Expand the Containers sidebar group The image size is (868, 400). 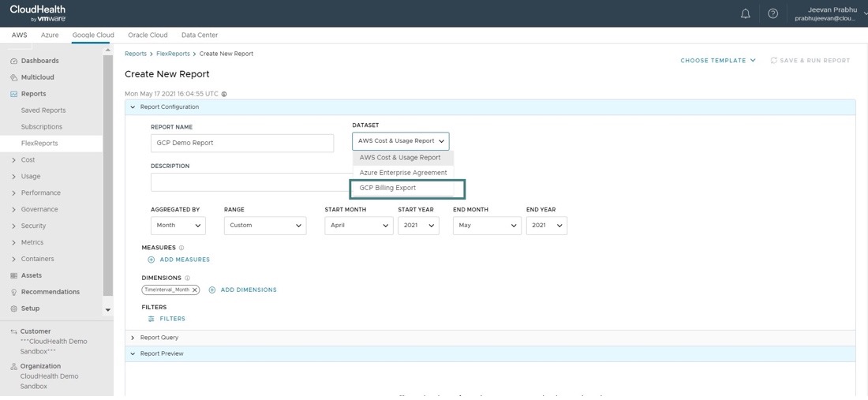(14, 259)
